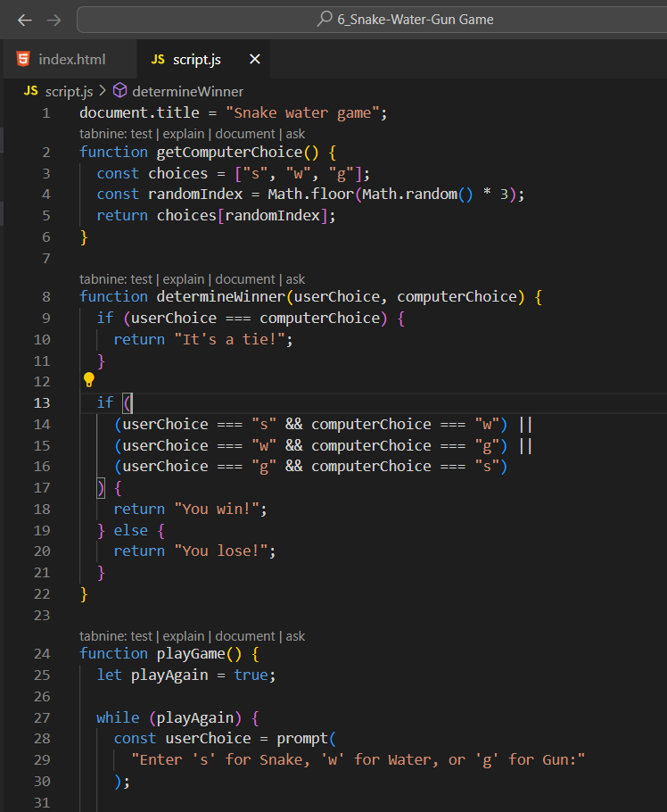667x812 pixels.
Task: Click tabnine 'explain' above determineWinner
Action: 183,279
